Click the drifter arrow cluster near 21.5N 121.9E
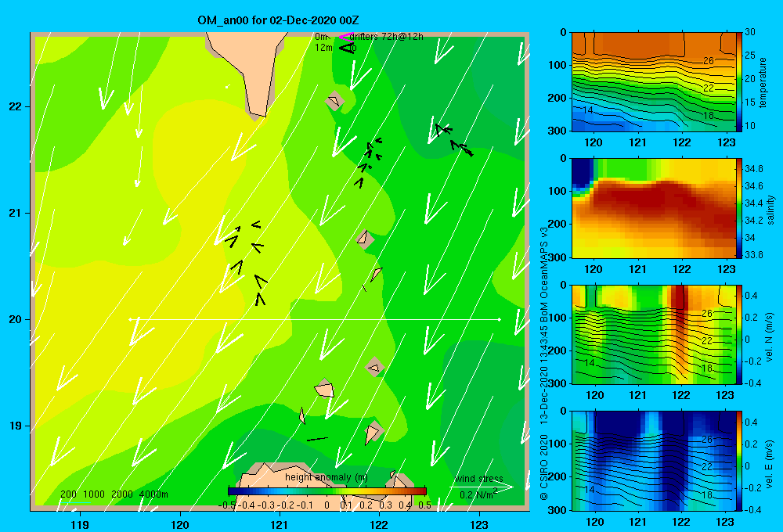 (x=369, y=161)
